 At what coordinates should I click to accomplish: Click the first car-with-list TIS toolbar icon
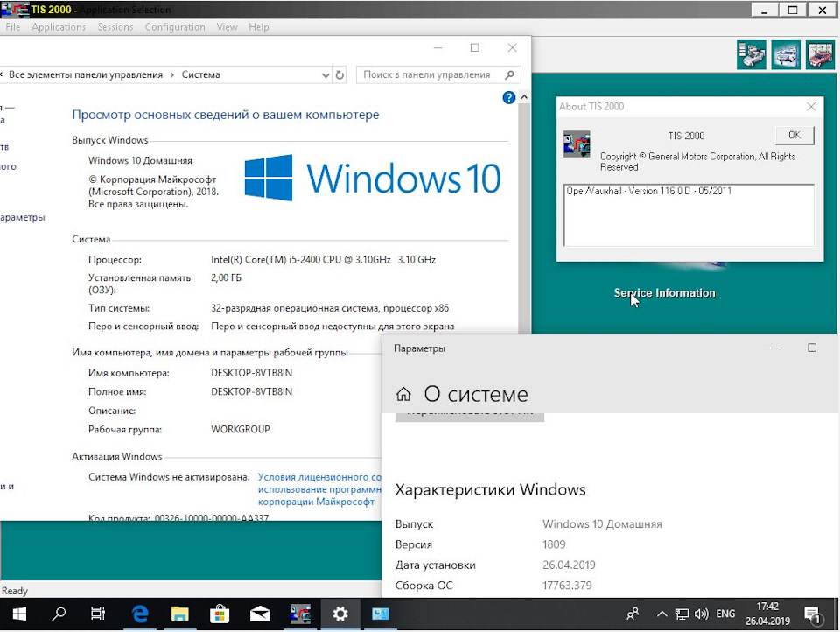pos(752,55)
